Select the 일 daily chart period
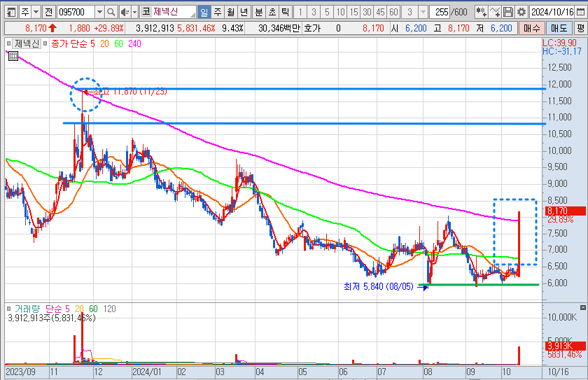588x380 pixels. point(204,13)
